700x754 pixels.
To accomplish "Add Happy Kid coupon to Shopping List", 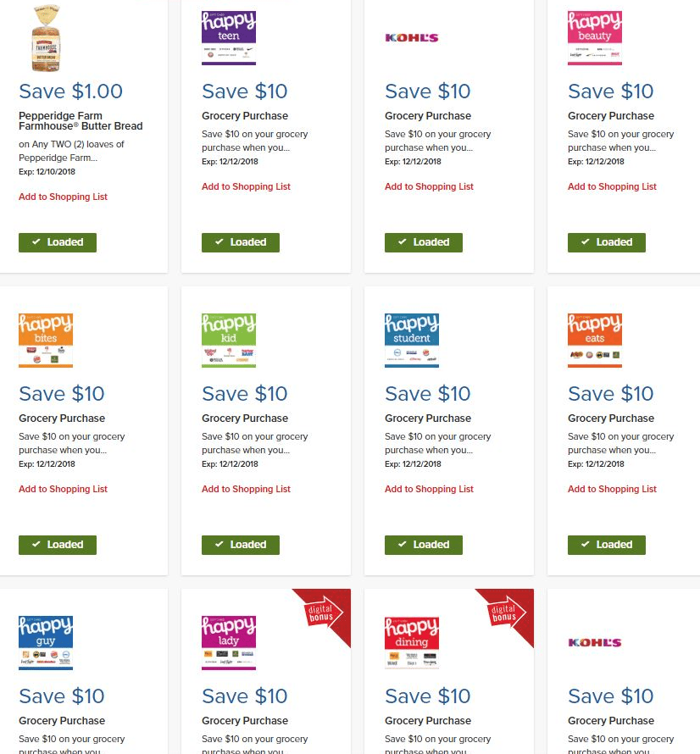I will coord(246,489).
